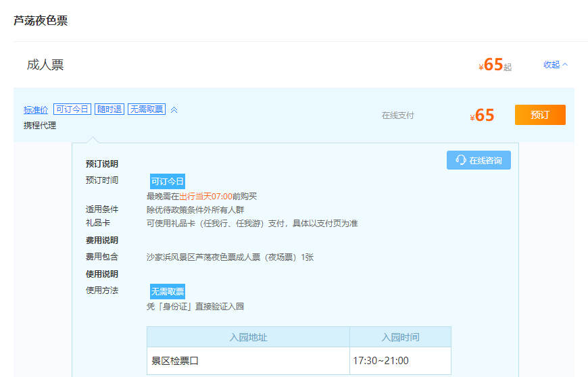Viewport: 588px width, 377px height.
Task: Click the 标准价 link
Action: pos(36,109)
